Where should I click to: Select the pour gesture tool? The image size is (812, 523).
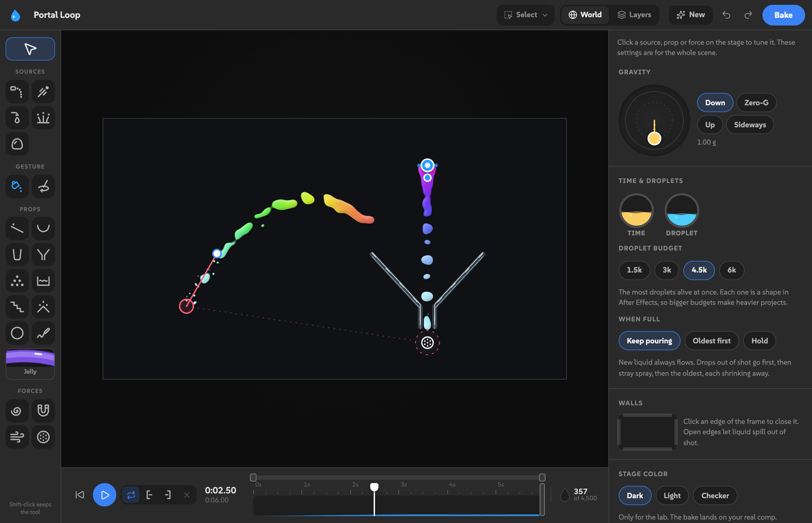(x=17, y=186)
